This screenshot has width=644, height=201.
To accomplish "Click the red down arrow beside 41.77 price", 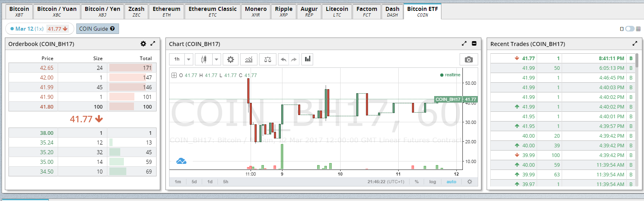I will [x=99, y=119].
